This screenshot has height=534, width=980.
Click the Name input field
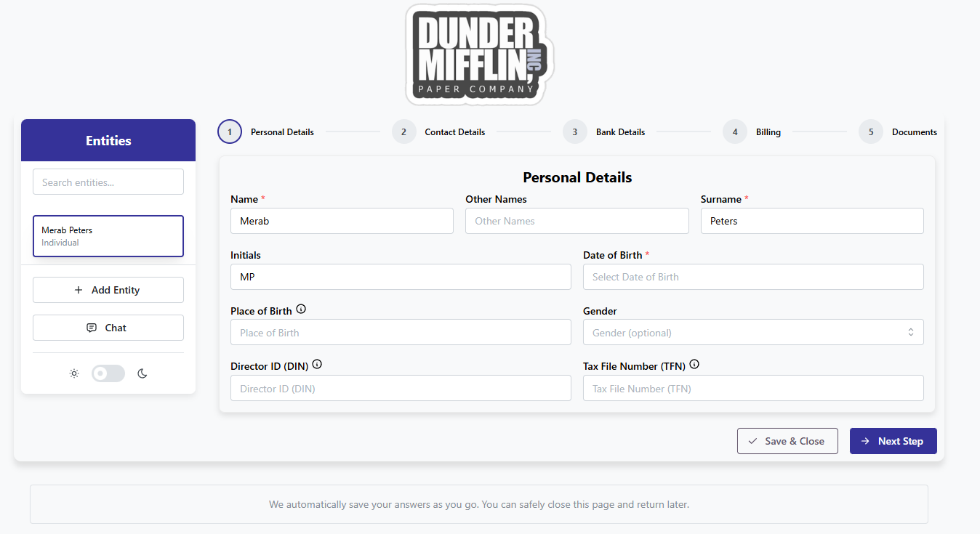pyautogui.click(x=342, y=221)
